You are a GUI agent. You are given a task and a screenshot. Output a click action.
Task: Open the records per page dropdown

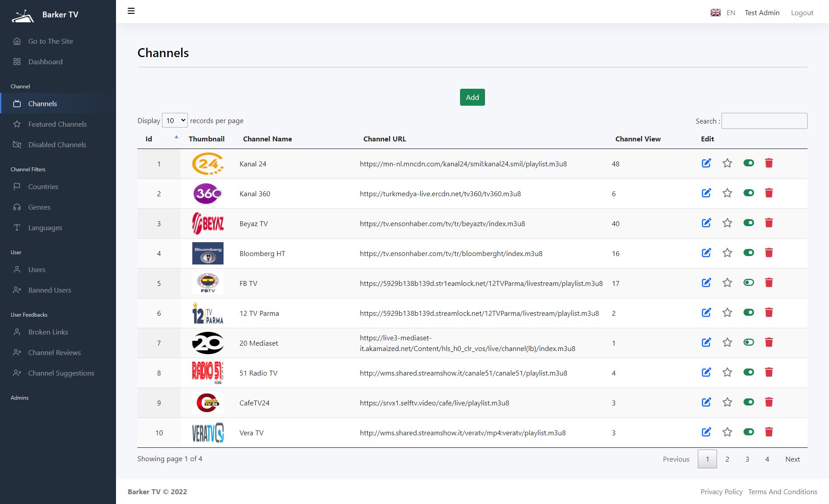pyautogui.click(x=175, y=121)
